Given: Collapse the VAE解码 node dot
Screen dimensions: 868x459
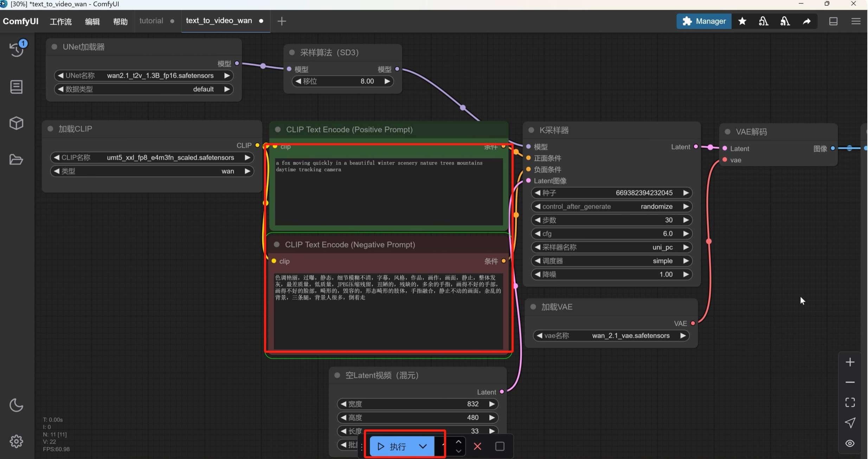Looking at the screenshot, I should [728, 132].
